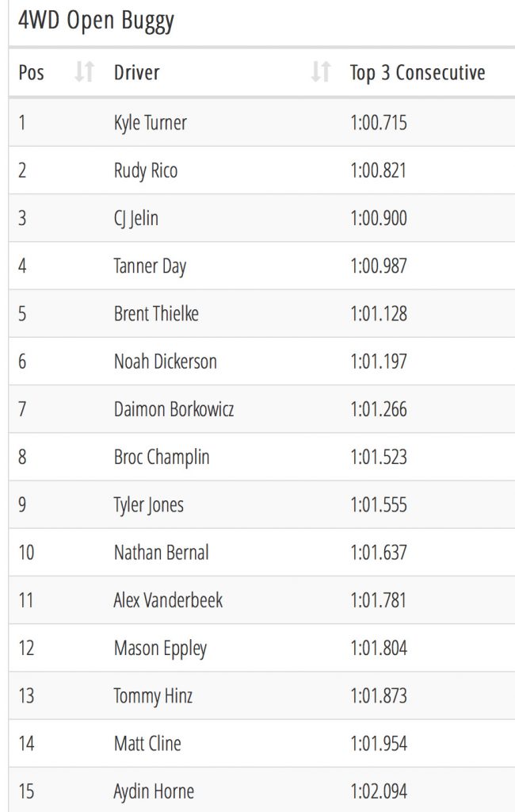Click the Mason Eppley entry
515x812 pixels.
160,649
